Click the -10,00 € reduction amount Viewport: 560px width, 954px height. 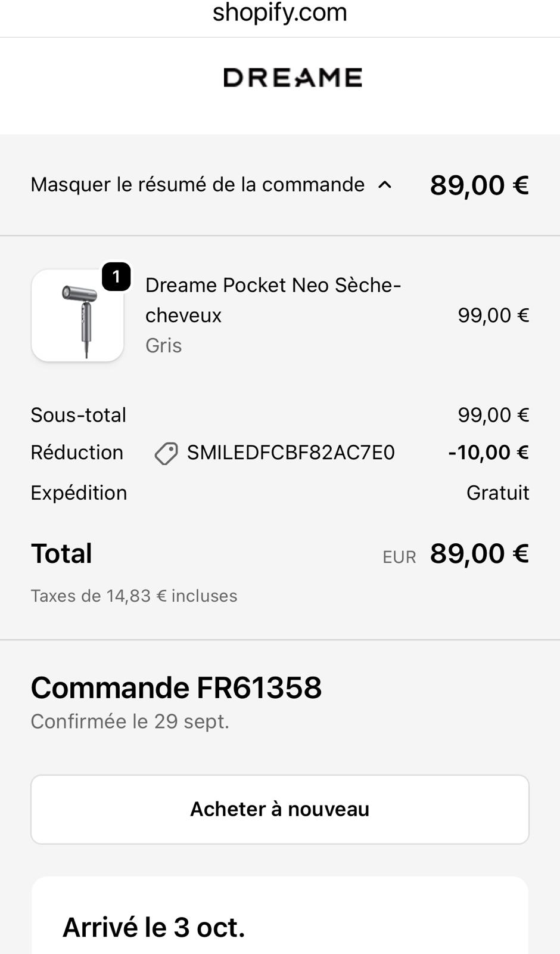488,453
